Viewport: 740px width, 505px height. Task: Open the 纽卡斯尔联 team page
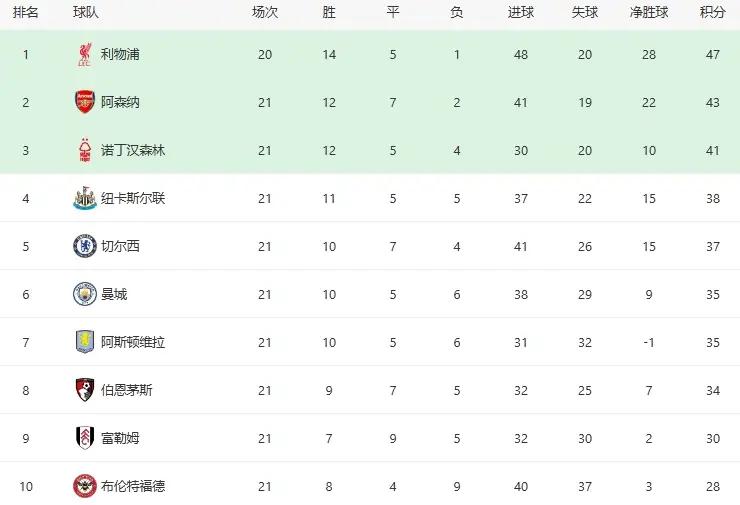pyautogui.click(x=133, y=198)
